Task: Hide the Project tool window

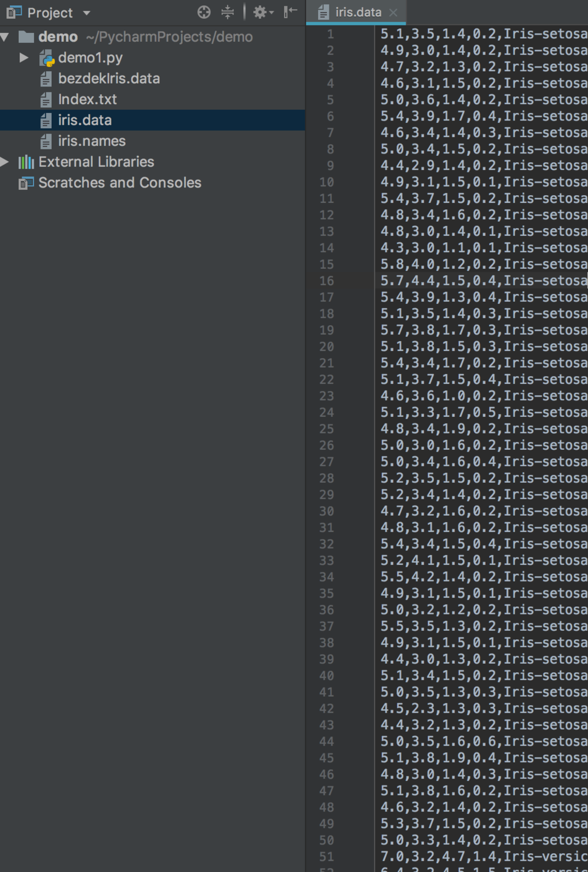Action: pyautogui.click(x=290, y=12)
